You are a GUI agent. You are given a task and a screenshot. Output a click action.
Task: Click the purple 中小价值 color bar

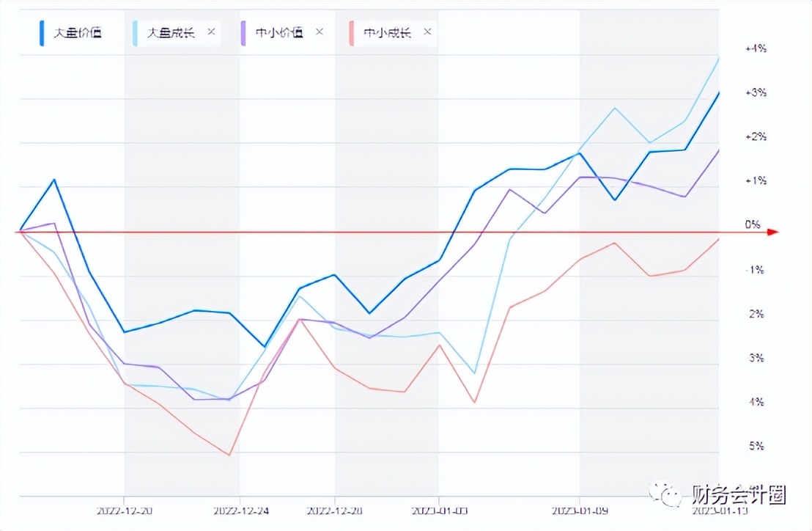[x=243, y=33]
